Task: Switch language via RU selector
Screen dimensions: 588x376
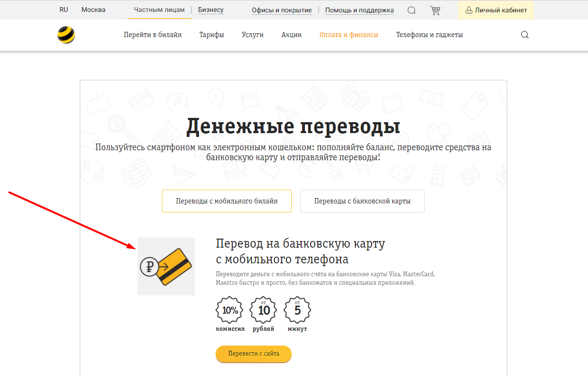Action: [64, 10]
